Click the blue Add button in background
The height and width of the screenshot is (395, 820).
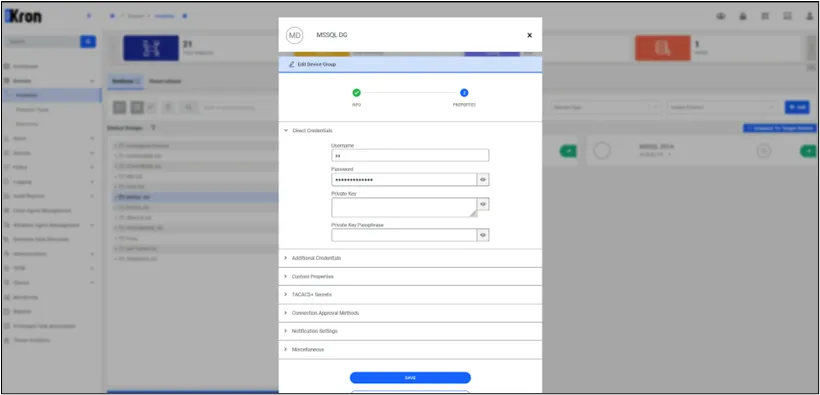(797, 107)
